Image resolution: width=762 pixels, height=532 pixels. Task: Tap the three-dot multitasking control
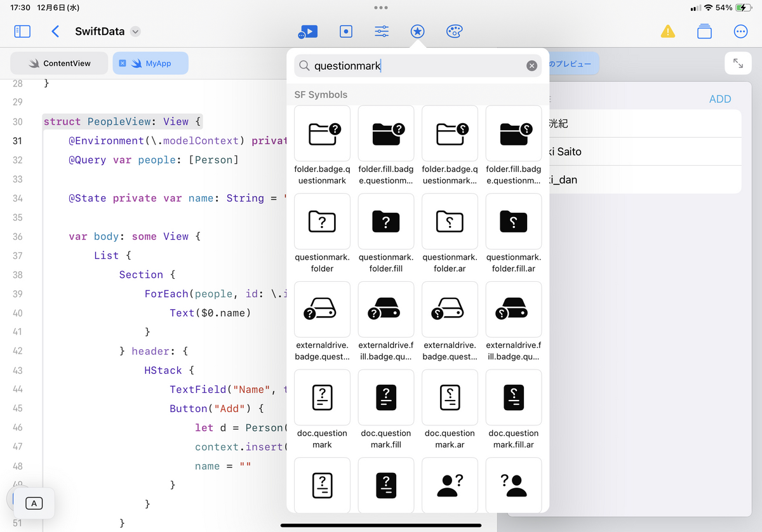pyautogui.click(x=381, y=8)
